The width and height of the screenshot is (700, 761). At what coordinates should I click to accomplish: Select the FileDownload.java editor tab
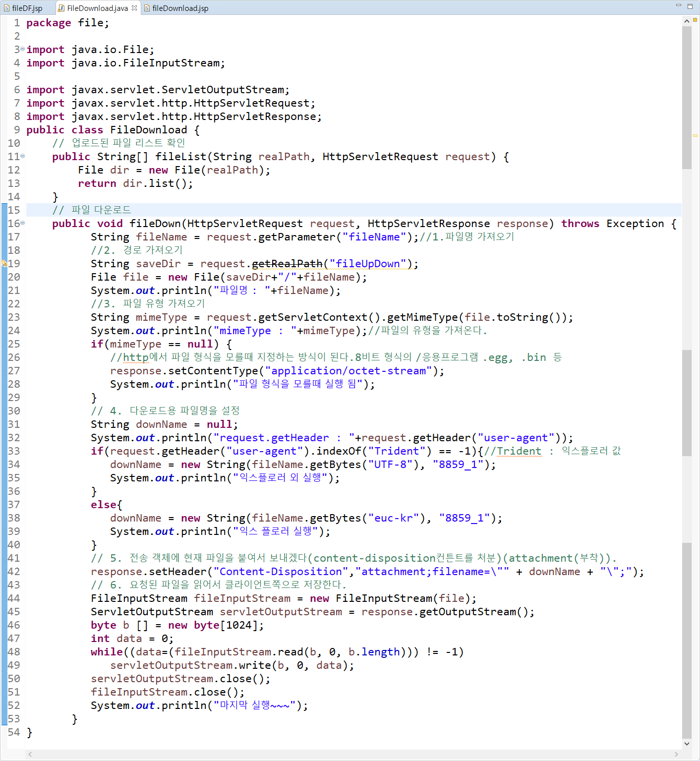tap(97, 8)
